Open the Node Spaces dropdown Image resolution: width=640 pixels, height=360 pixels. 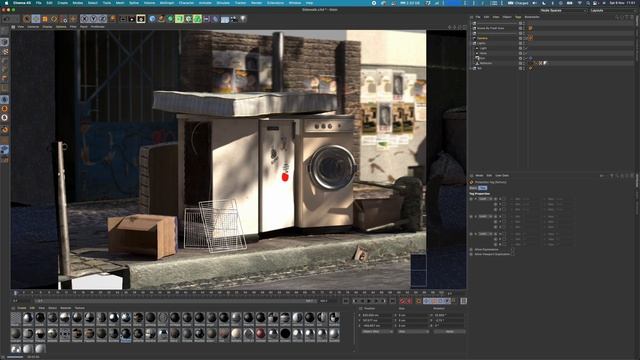pos(563,11)
